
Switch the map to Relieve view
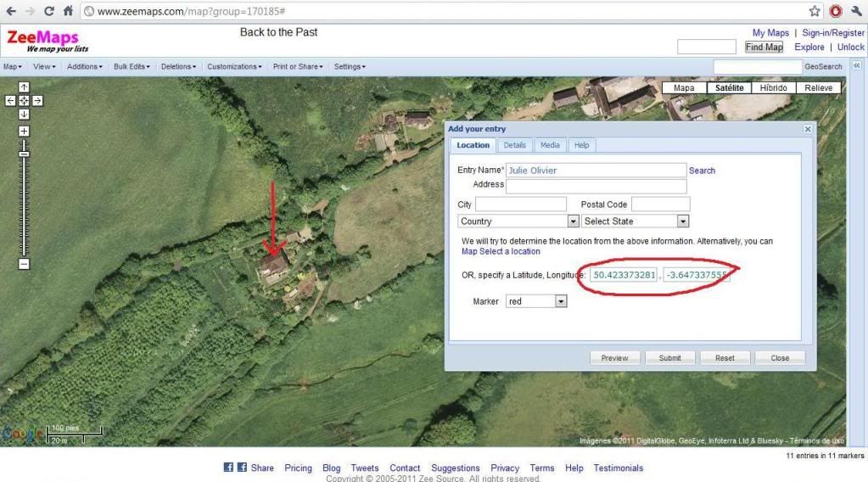[818, 88]
